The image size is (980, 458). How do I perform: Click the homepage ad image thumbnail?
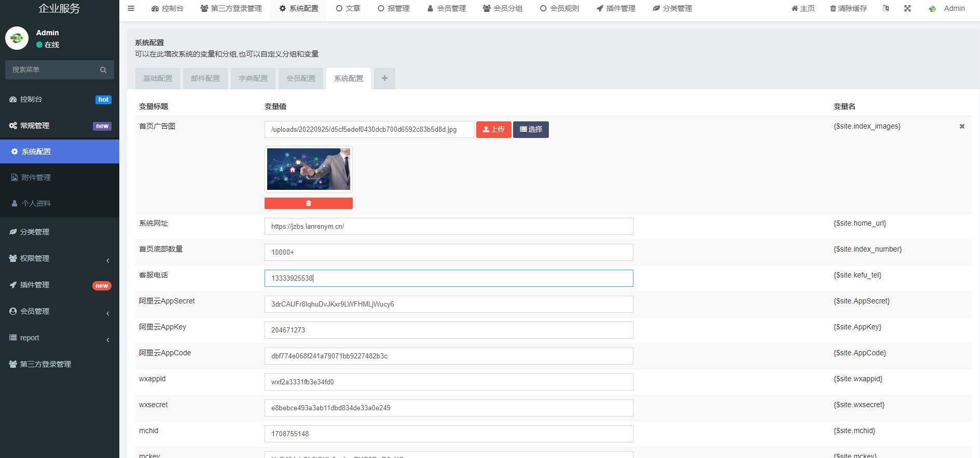[x=309, y=169]
